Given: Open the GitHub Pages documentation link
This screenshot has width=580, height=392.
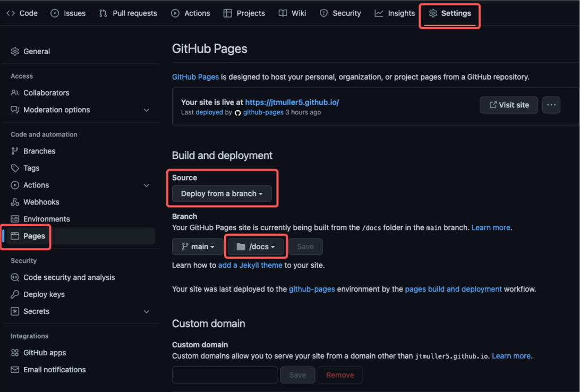Looking at the screenshot, I should click(195, 78).
